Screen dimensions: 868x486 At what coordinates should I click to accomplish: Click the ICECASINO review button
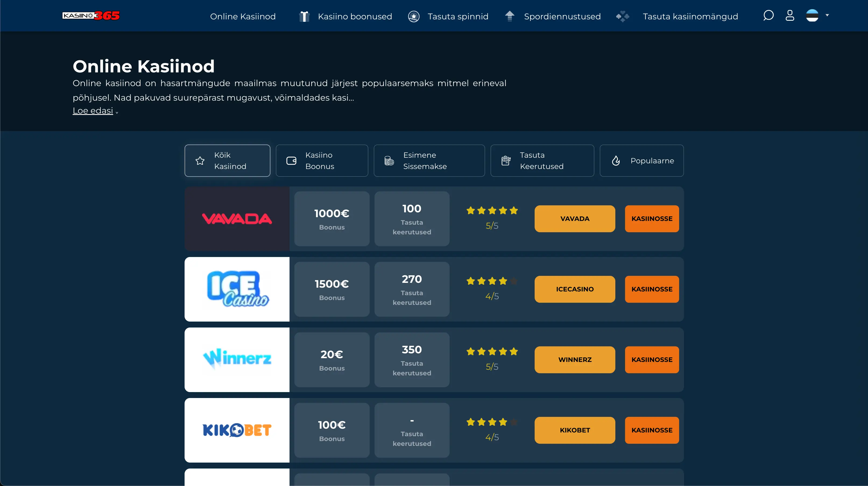575,289
